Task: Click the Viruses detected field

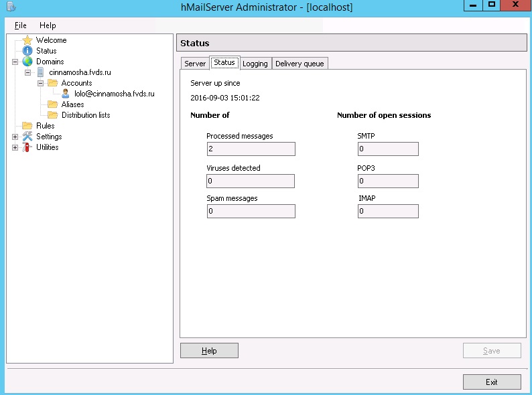Action: 251,181
